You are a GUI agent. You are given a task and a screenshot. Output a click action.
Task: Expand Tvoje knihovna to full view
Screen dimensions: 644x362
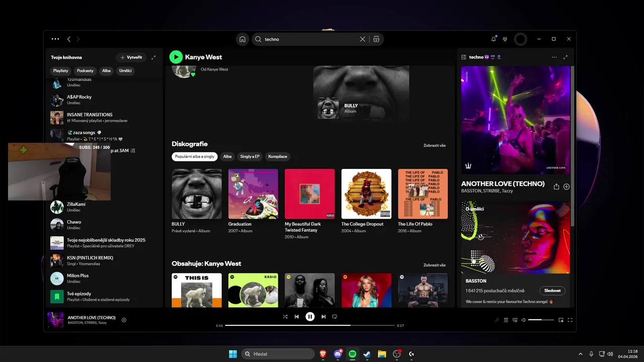coord(153,57)
